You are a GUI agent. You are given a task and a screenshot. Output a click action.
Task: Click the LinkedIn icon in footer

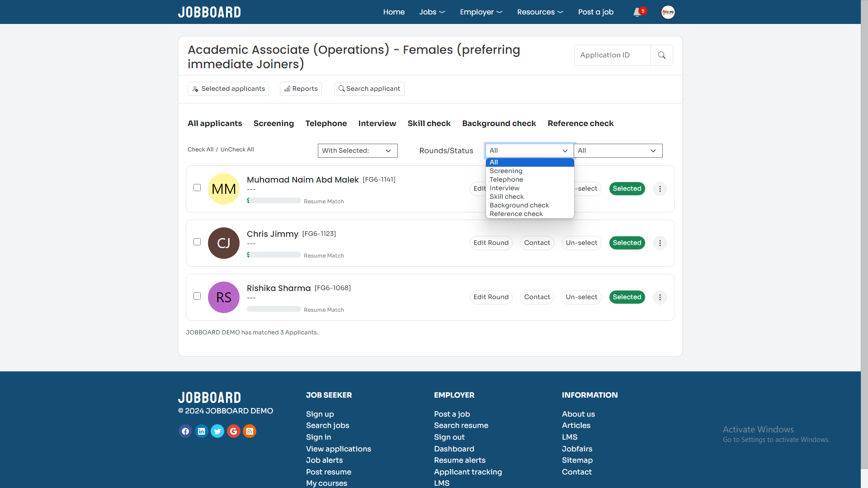[201, 431]
